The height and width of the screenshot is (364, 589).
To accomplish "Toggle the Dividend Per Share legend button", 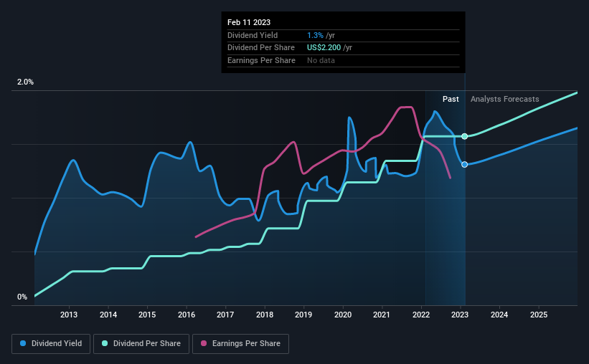I will click(x=141, y=344).
